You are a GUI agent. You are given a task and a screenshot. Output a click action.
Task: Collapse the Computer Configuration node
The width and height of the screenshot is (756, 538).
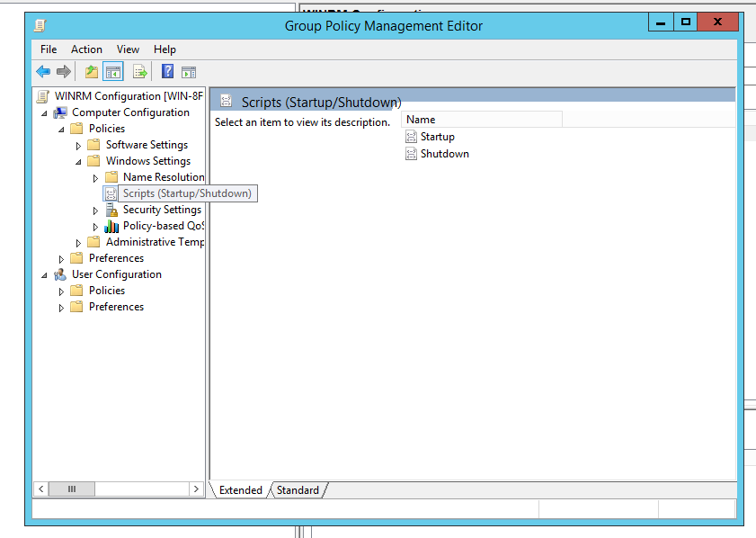(44, 113)
